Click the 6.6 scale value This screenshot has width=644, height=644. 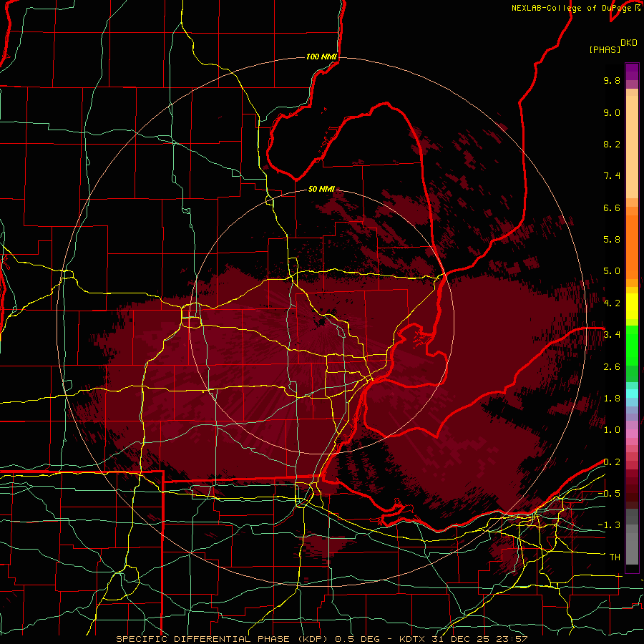[x=612, y=208]
